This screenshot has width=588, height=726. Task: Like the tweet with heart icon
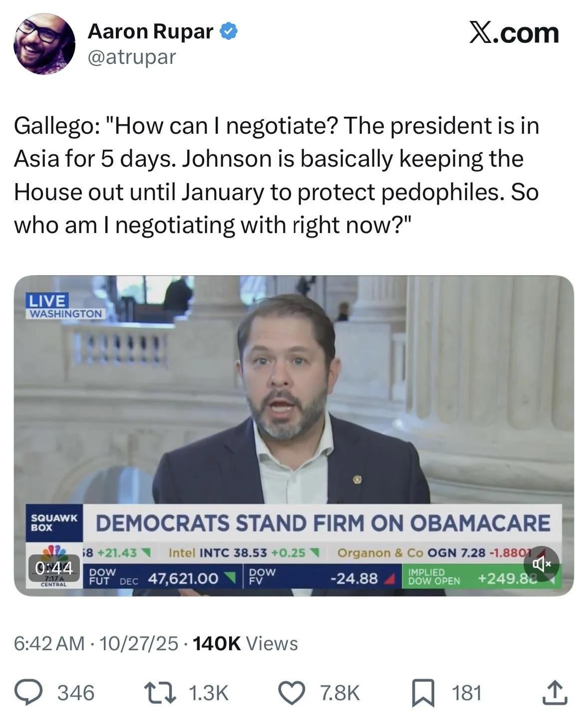point(292,693)
